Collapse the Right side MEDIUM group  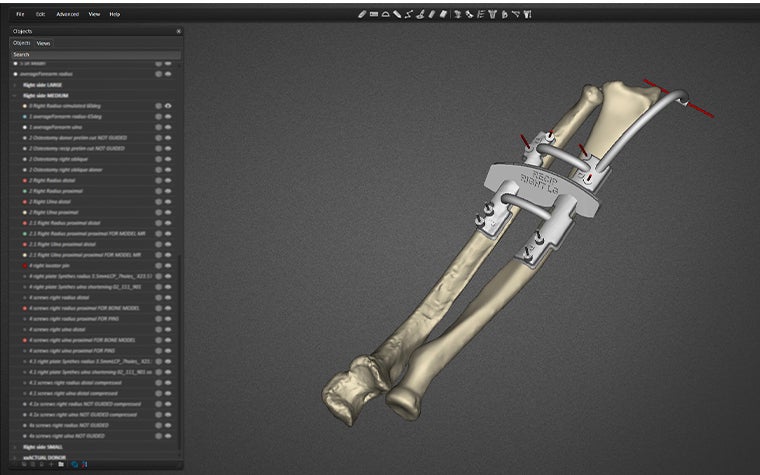point(15,95)
